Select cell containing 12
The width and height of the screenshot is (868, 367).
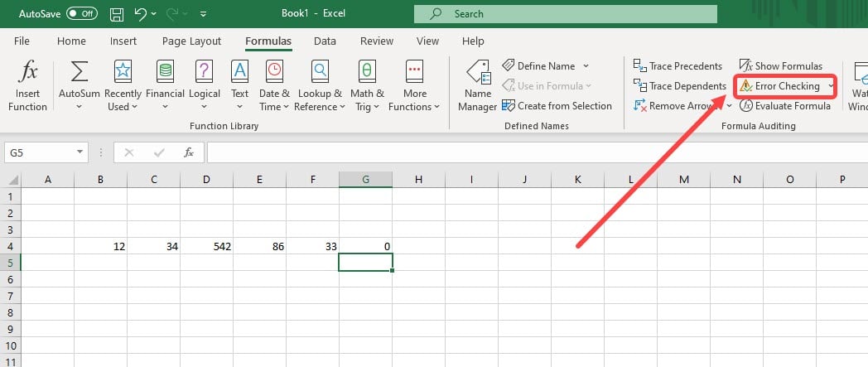pyautogui.click(x=100, y=246)
